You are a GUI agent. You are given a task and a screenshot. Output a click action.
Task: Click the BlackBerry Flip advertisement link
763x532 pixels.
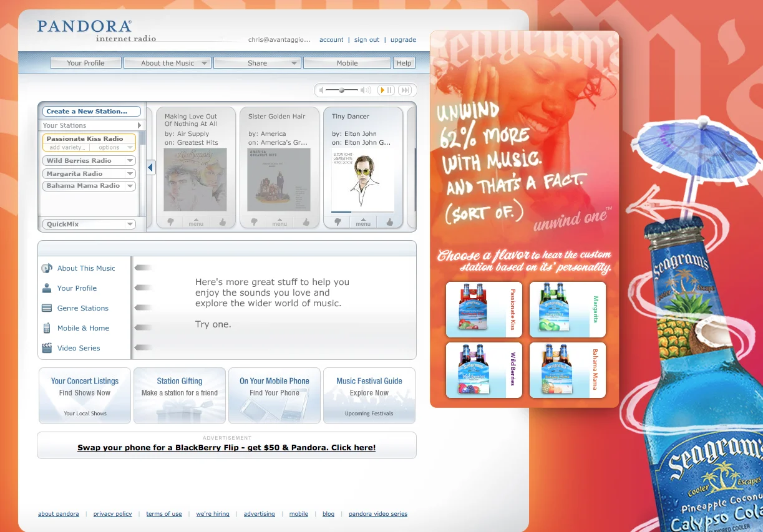coord(226,448)
